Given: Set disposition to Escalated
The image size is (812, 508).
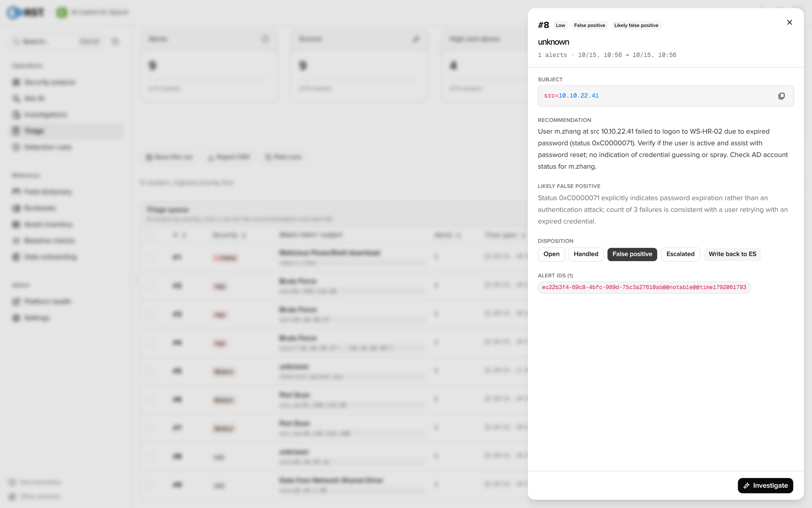Looking at the screenshot, I should 680,254.
